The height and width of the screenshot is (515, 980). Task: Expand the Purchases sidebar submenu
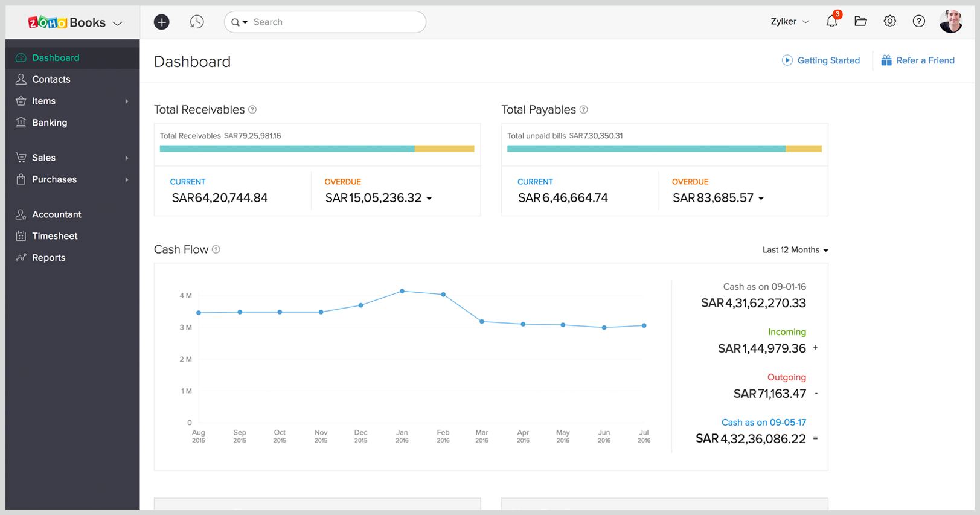[126, 180]
